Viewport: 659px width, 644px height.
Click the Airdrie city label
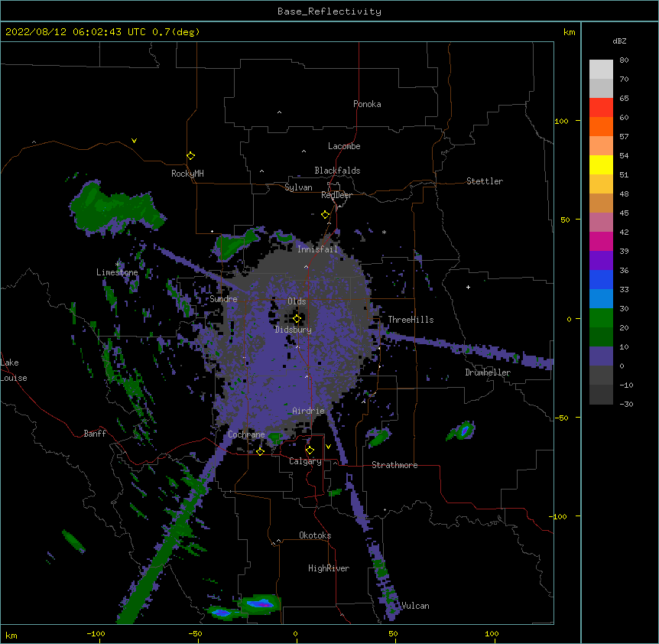[x=309, y=411]
